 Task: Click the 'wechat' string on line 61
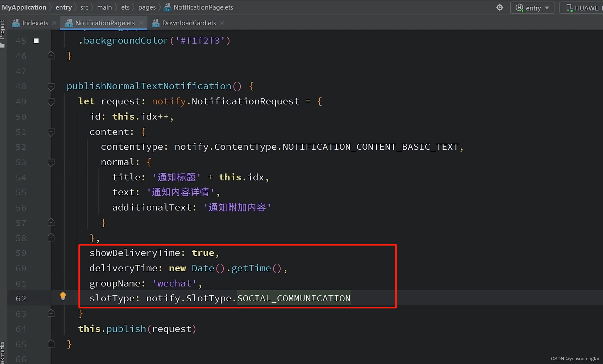click(174, 283)
